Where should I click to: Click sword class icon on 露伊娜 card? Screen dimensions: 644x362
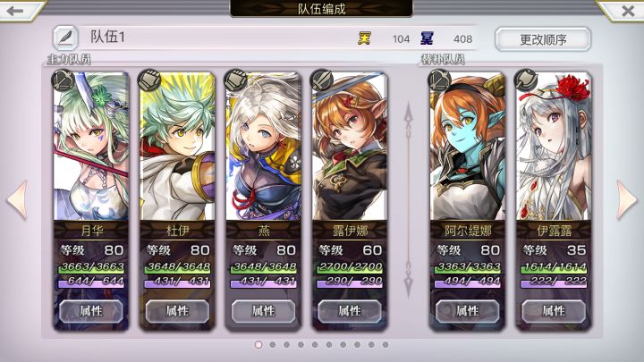pyautogui.click(x=322, y=80)
